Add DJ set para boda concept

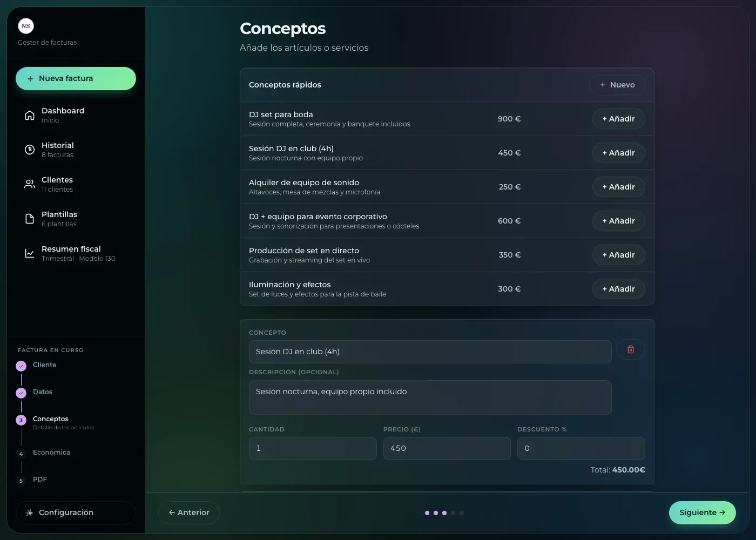coord(619,119)
